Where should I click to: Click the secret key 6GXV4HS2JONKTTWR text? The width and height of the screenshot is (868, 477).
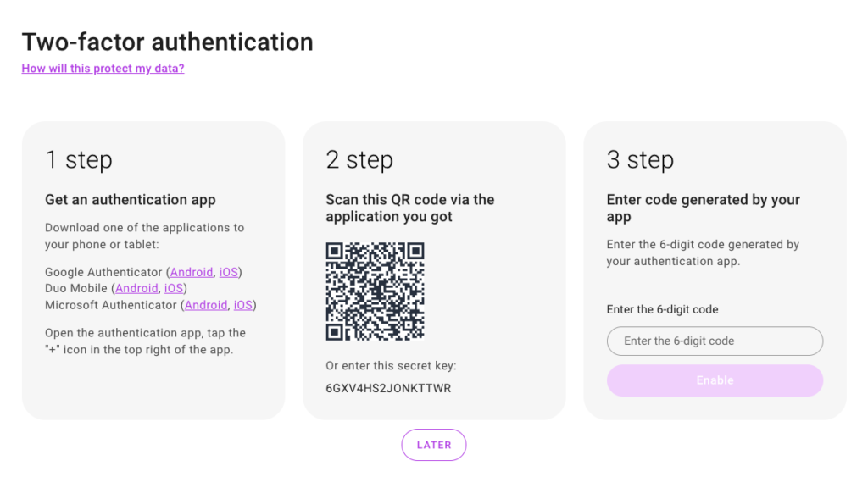(x=388, y=389)
